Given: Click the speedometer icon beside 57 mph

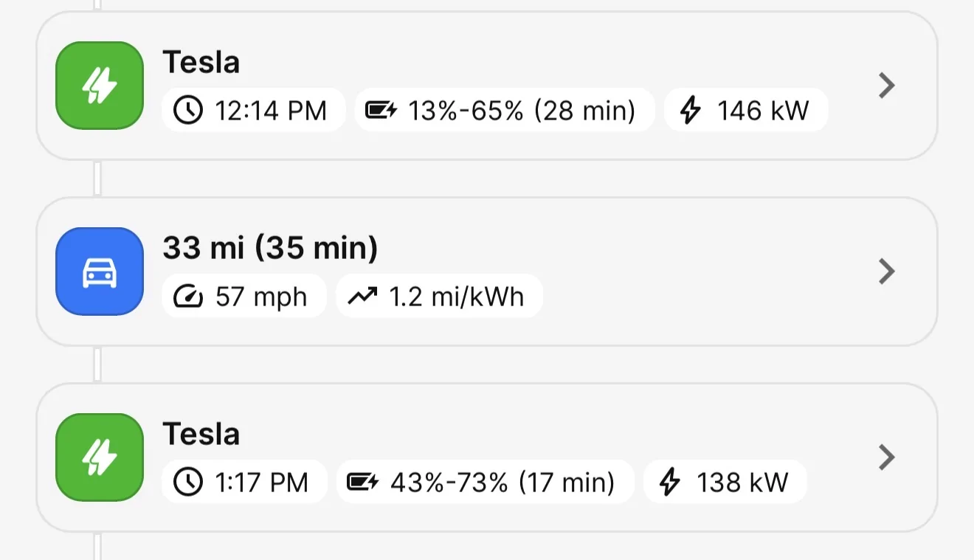Looking at the screenshot, I should tap(188, 297).
